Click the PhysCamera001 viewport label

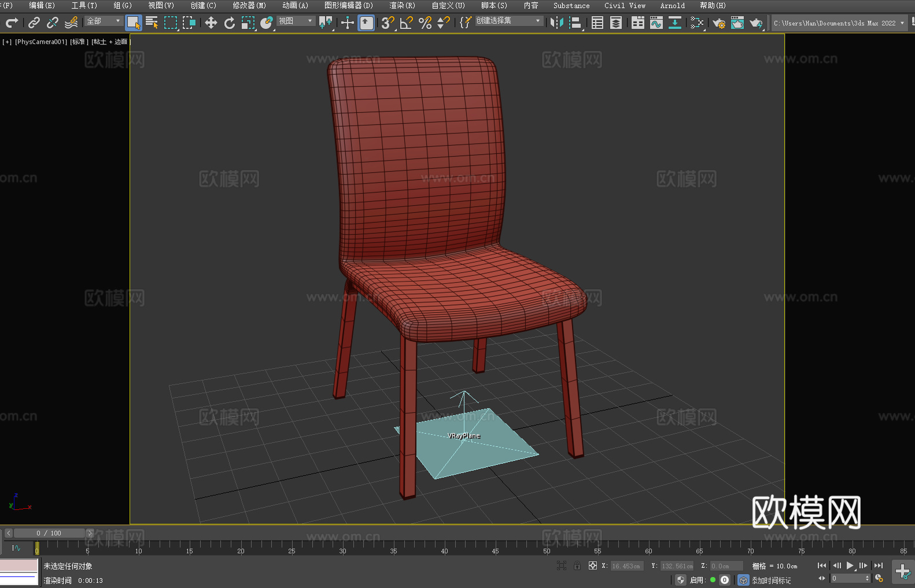(41, 42)
